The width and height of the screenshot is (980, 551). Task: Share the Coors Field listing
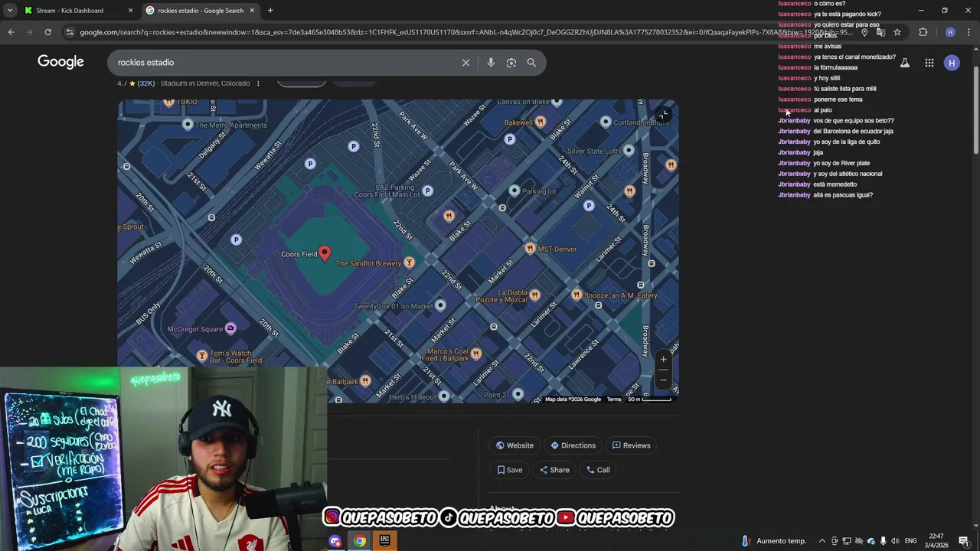554,470
